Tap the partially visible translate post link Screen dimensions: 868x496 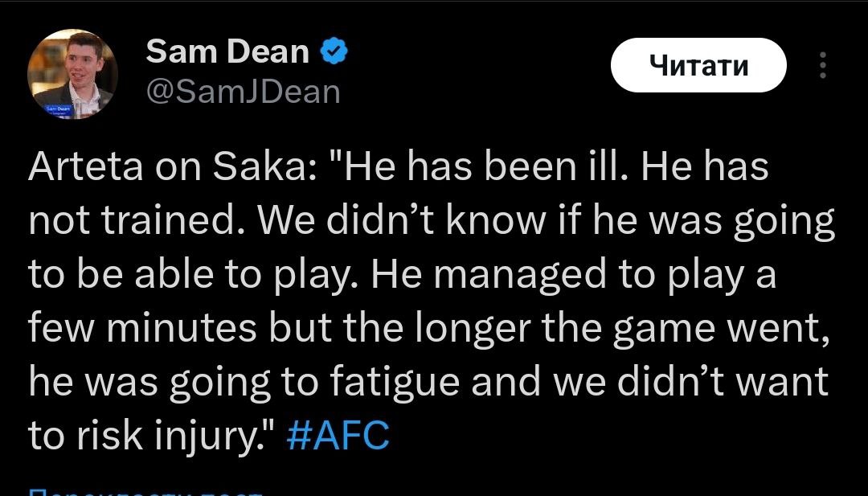(145, 490)
